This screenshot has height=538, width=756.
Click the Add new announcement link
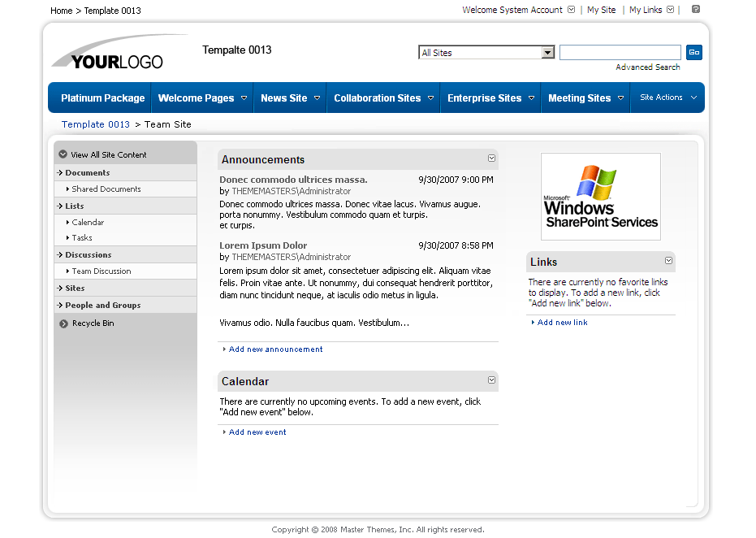(275, 349)
